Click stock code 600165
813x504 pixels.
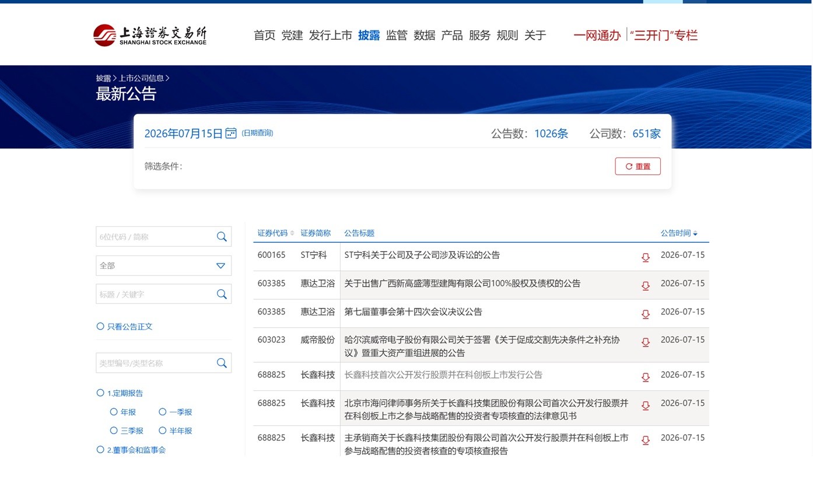click(x=272, y=255)
